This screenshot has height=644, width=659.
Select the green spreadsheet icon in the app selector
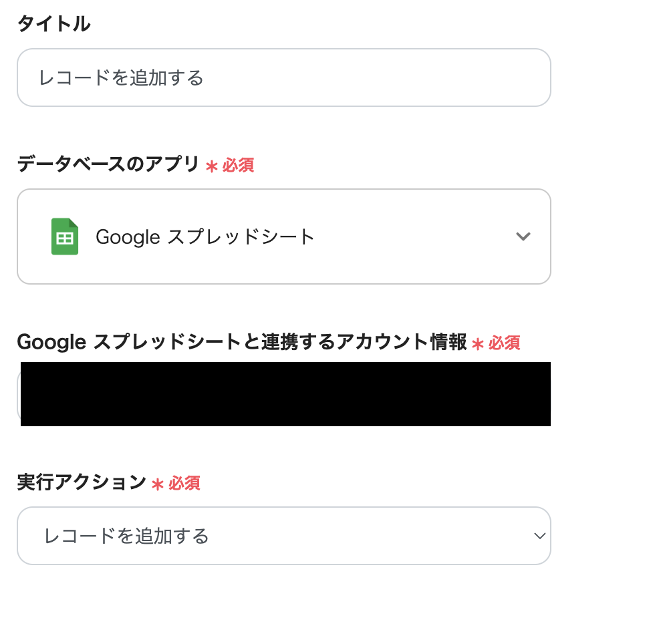click(x=64, y=236)
